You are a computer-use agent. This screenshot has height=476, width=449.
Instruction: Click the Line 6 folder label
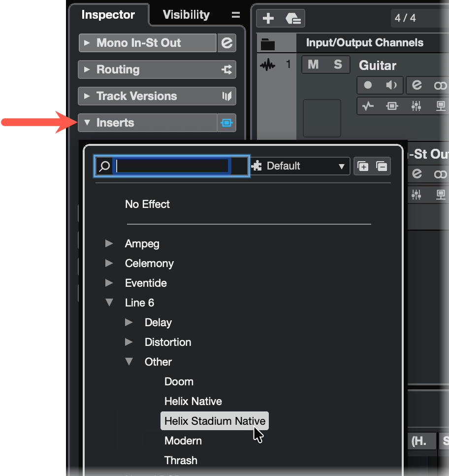tap(139, 303)
